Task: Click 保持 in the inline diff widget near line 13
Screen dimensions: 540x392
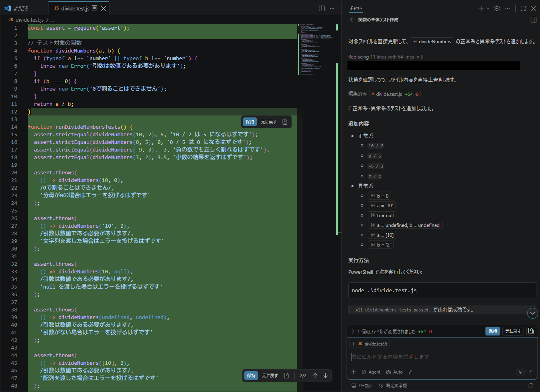Action: click(250, 122)
